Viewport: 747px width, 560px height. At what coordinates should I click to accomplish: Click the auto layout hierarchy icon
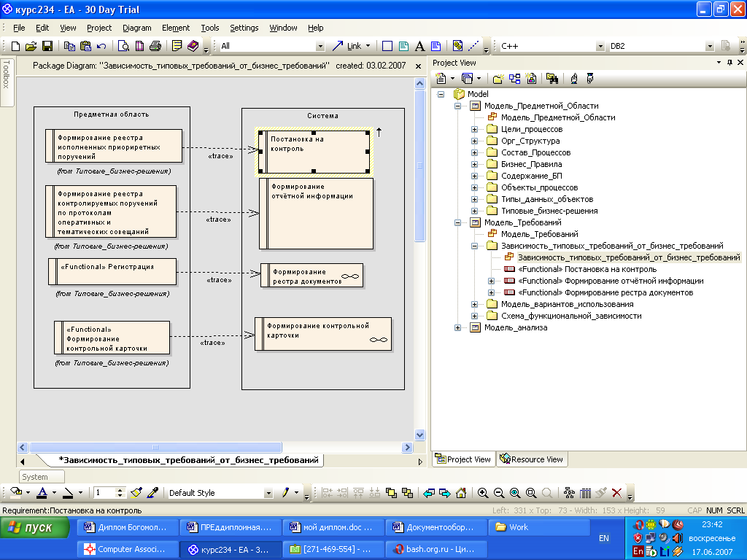click(569, 493)
